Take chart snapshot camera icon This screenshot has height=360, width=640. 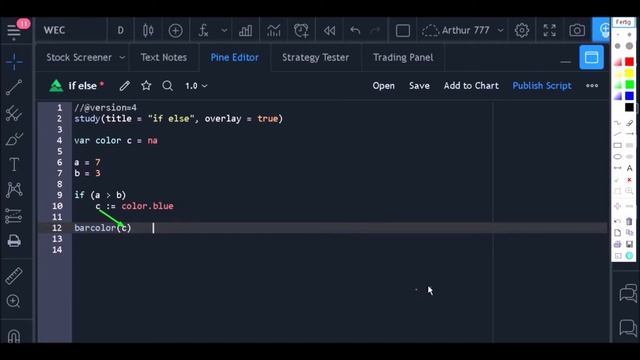[x=577, y=30]
